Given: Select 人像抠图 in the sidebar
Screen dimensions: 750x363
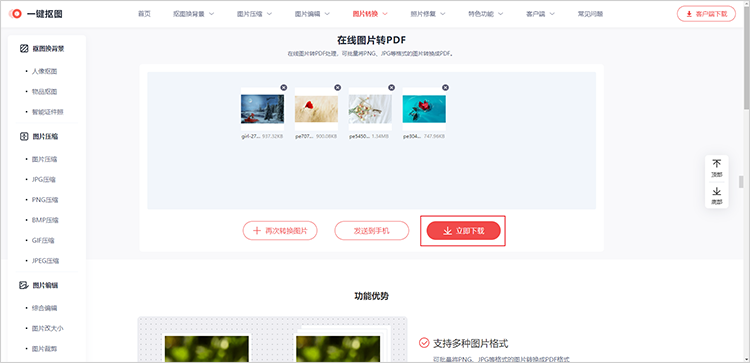Looking at the screenshot, I should coord(44,71).
